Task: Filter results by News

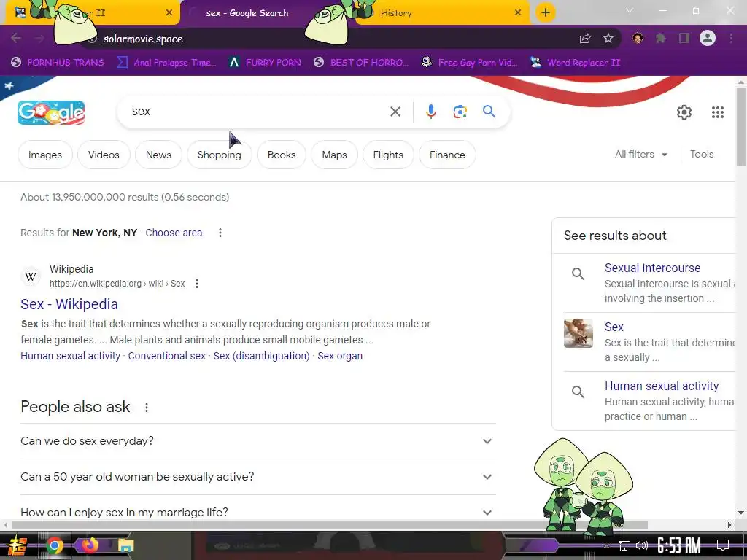Action: tap(158, 155)
